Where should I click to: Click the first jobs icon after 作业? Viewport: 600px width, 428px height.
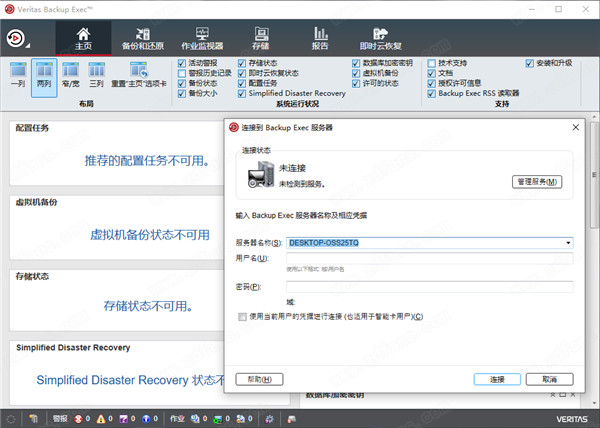(x=195, y=419)
